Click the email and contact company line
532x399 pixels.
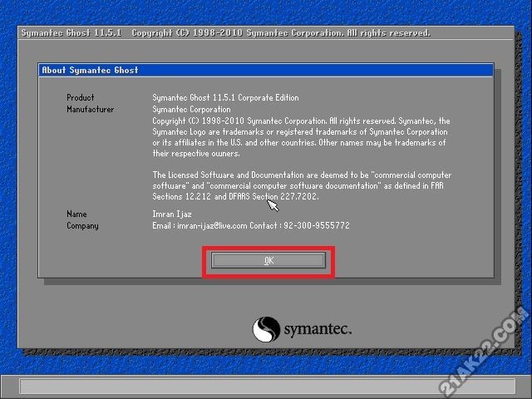[251, 225]
